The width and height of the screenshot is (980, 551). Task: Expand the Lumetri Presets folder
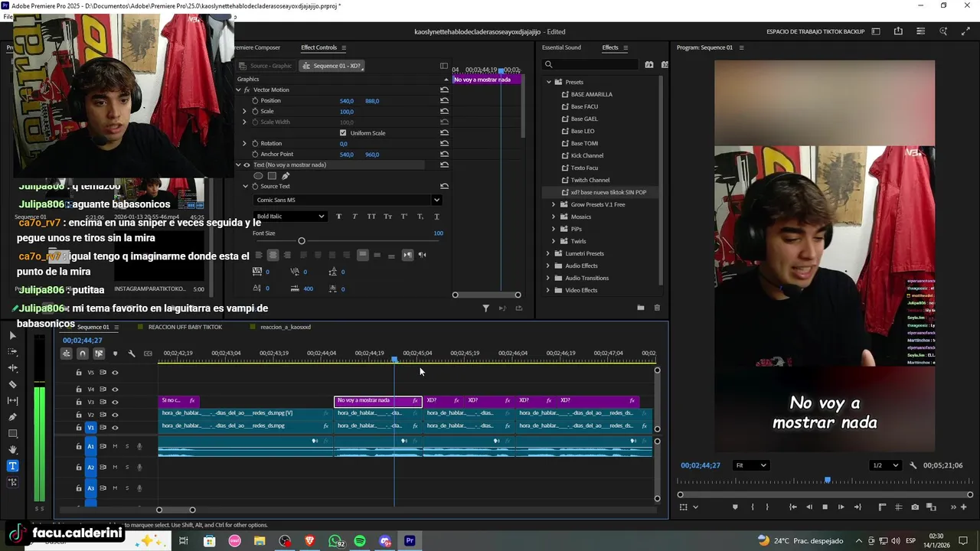[548, 253]
